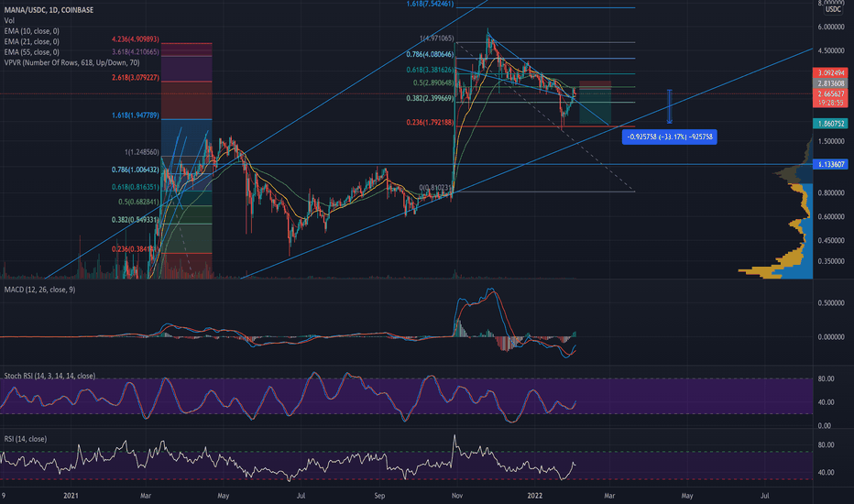
Task: Click the MACD 0.500000 axis value
Action: [x=831, y=303]
